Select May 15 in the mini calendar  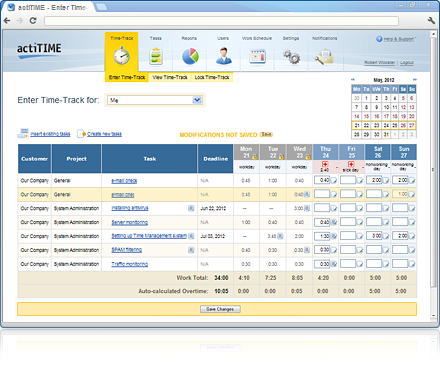[x=366, y=116]
